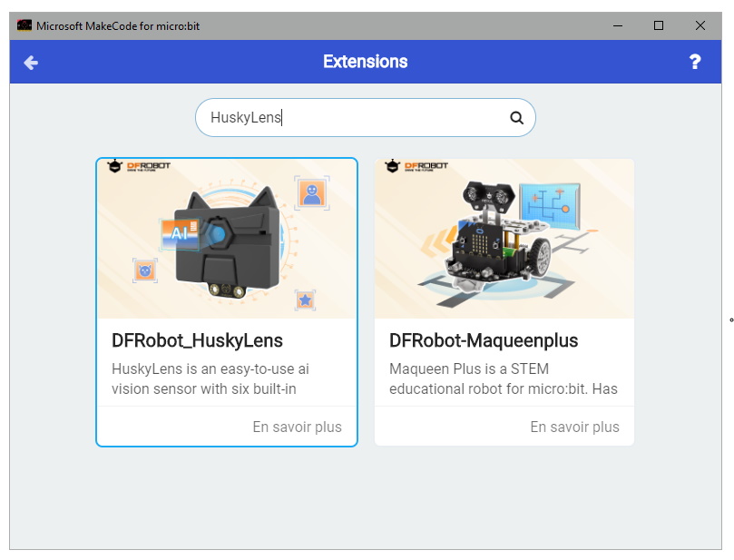Viewport: 734px width, 560px height.
Task: Click the HuskyLens camera product image
Action: click(x=225, y=238)
